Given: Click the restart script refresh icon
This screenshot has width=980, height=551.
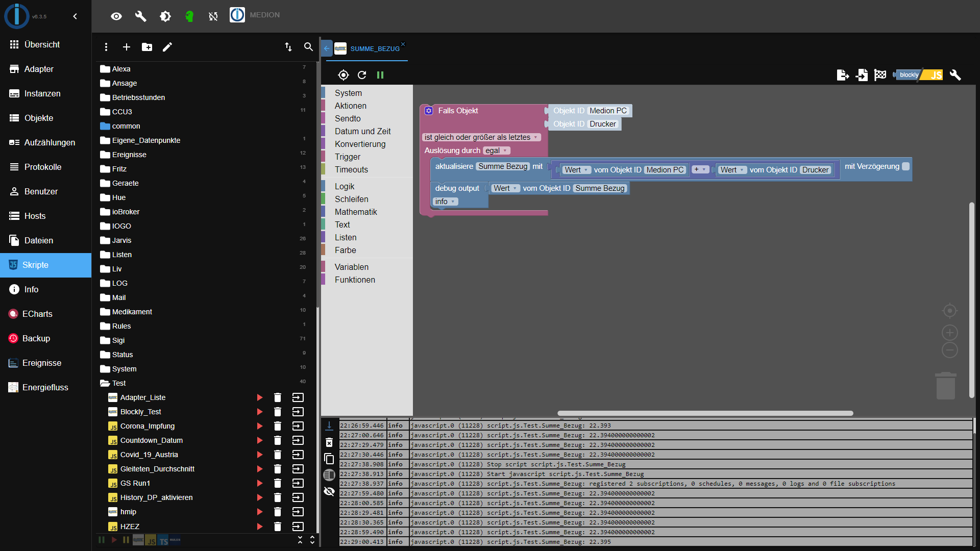Looking at the screenshot, I should point(362,75).
